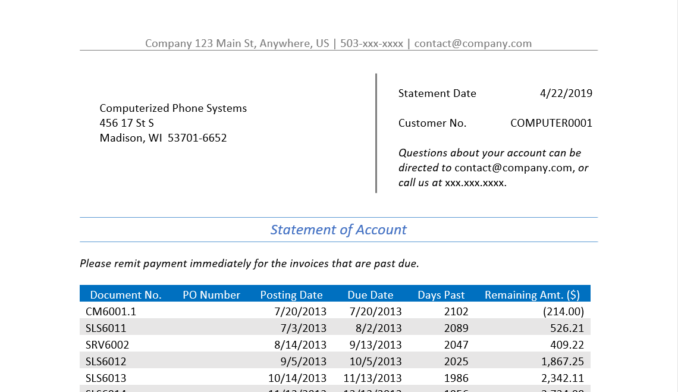The image size is (678, 392).
Task: Click the Customer No. label
Action: [432, 123]
